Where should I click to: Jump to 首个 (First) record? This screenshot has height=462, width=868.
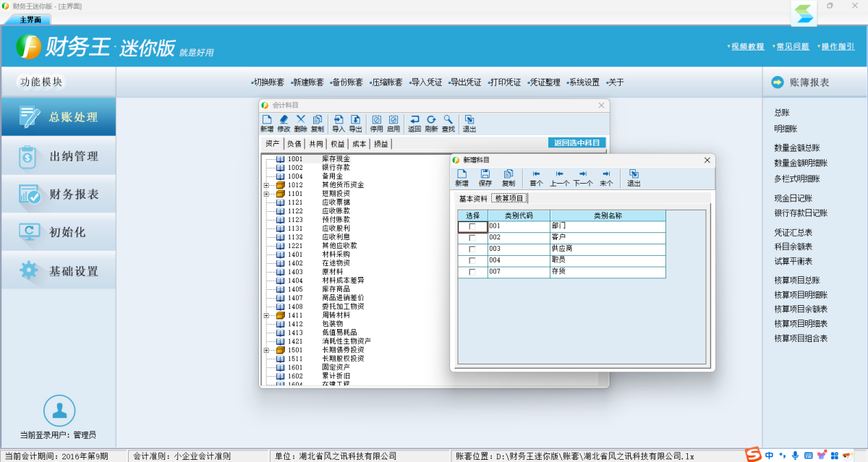(x=536, y=177)
